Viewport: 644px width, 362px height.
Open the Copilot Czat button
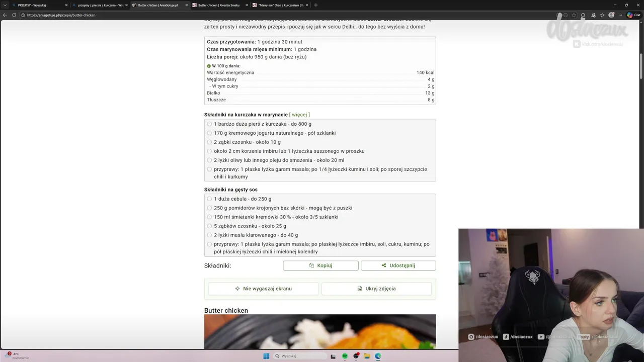pos(633,15)
